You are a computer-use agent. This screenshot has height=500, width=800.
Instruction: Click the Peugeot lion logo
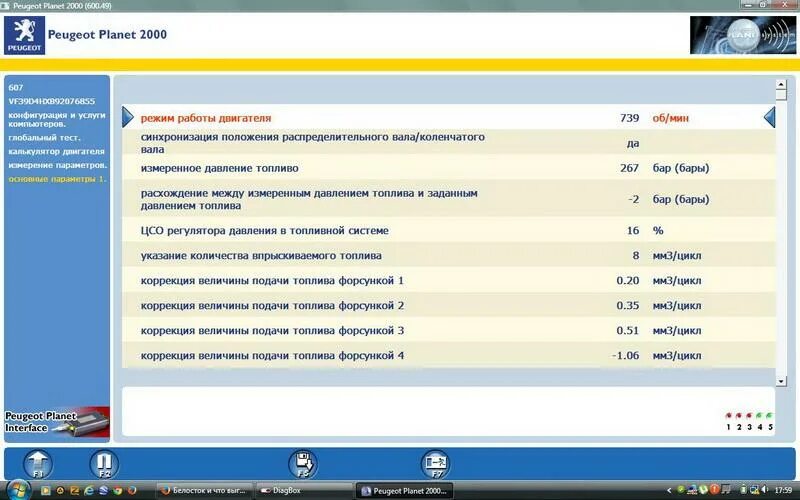pos(24,35)
